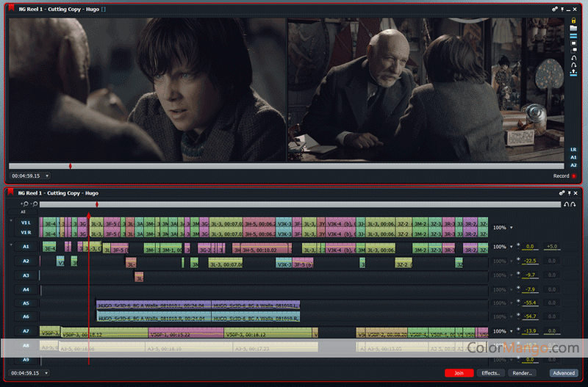Click the A1 level plus/minus adjuster
Viewport: 588px width, 387px height.
pyautogui.click(x=518, y=246)
